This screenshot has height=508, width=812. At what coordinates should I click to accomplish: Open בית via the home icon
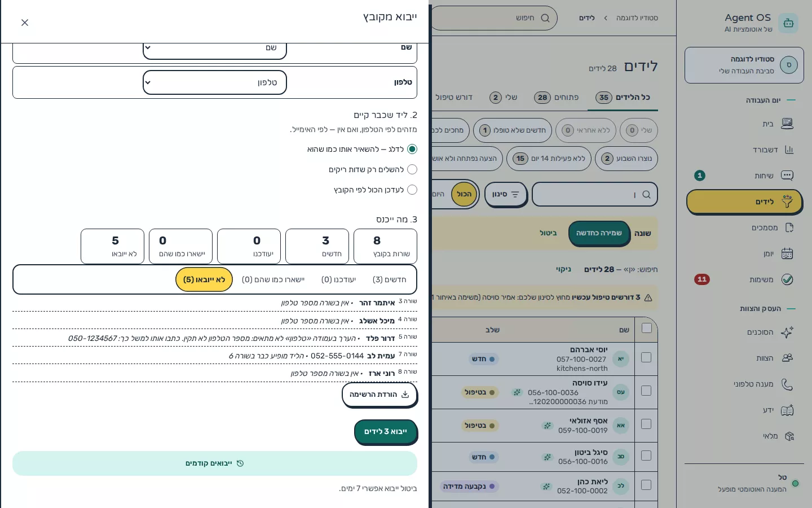[x=787, y=124]
